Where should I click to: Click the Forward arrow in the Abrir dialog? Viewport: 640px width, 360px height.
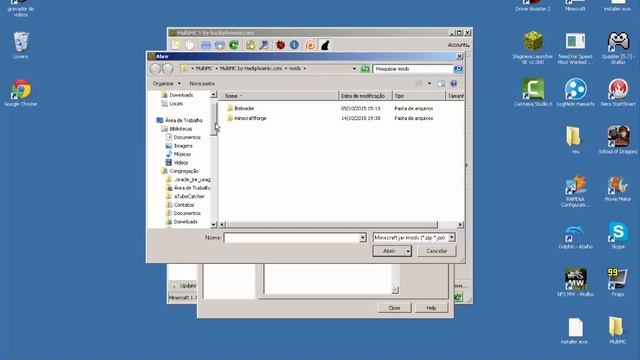pyautogui.click(x=168, y=69)
